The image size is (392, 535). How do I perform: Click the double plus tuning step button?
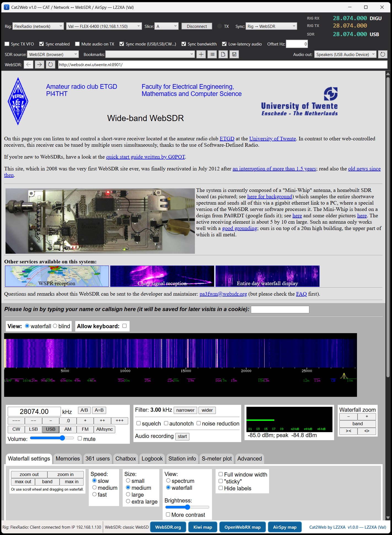pyautogui.click(x=102, y=421)
